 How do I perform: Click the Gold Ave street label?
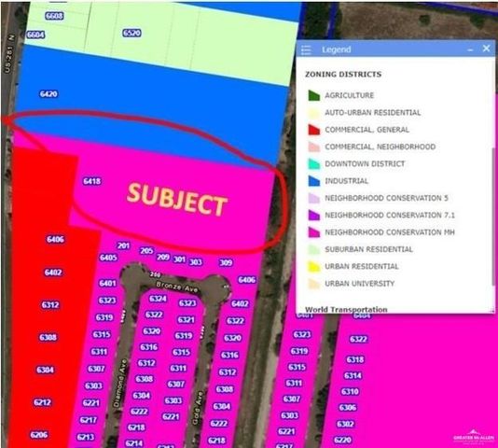coord(197,408)
